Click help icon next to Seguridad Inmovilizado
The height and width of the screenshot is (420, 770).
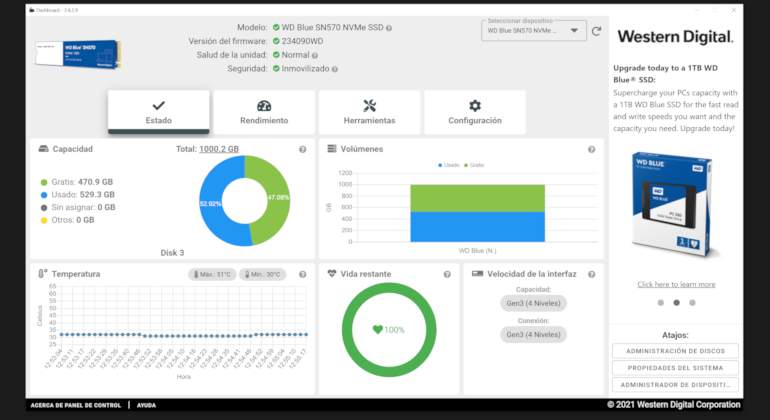(335, 69)
